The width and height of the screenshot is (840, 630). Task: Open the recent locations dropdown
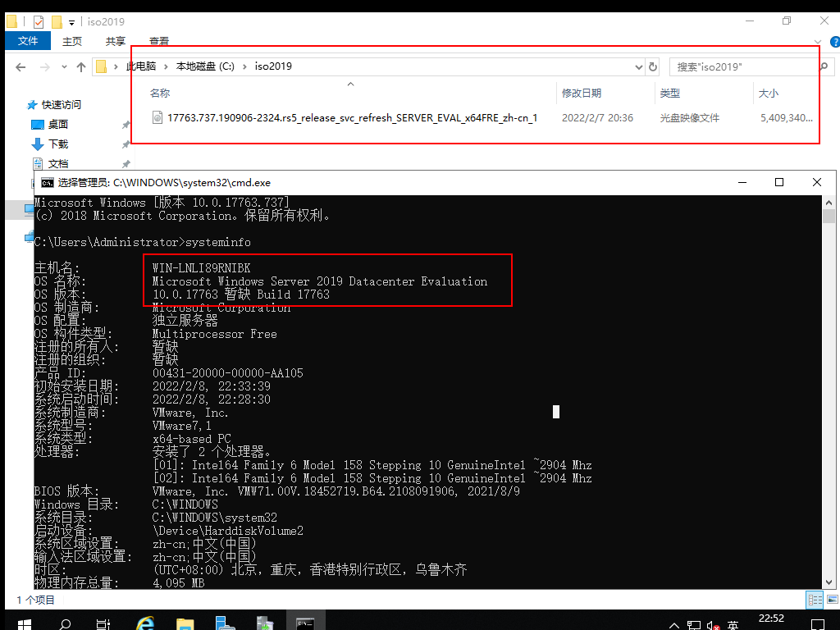click(64, 67)
